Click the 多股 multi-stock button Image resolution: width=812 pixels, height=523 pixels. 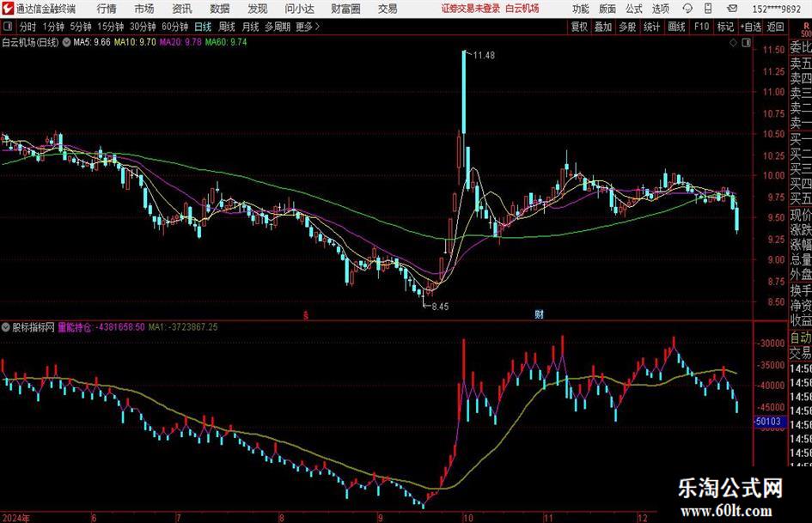(627, 27)
